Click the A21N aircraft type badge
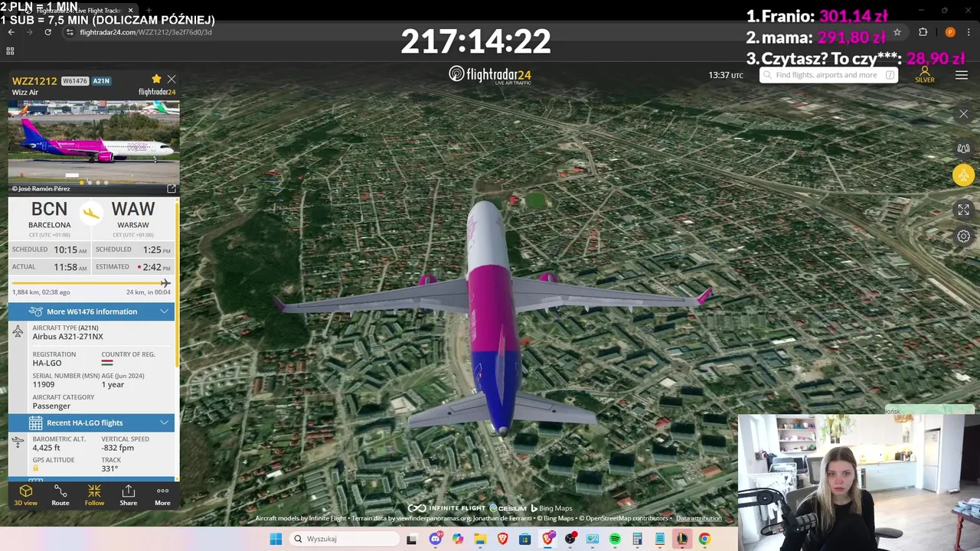This screenshot has width=980, height=551. pos(102,81)
